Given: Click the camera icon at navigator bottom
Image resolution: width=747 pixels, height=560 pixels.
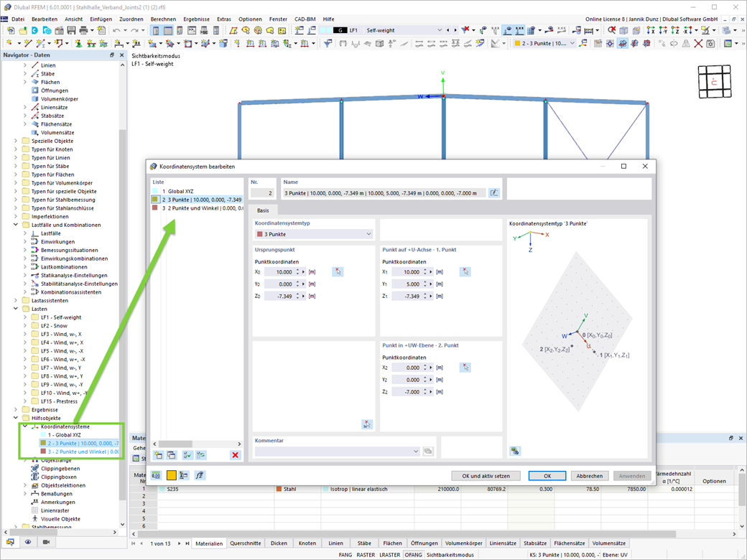Looking at the screenshot, I should [x=46, y=542].
